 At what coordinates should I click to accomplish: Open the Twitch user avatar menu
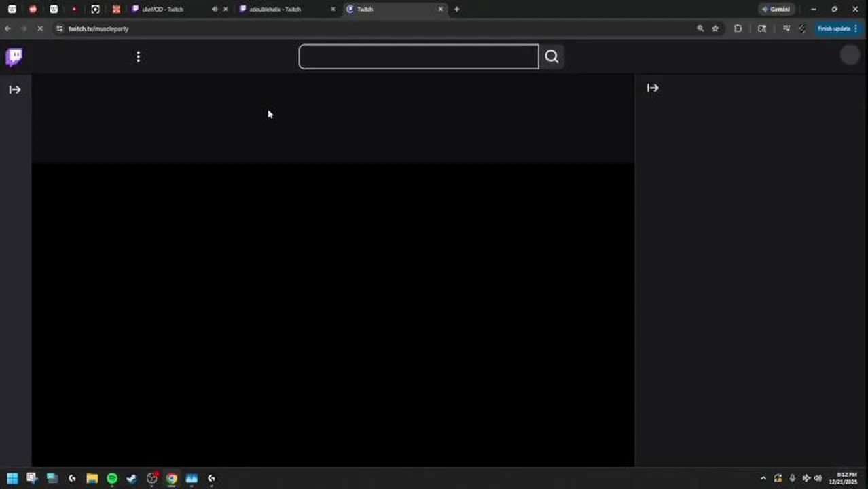tap(850, 56)
